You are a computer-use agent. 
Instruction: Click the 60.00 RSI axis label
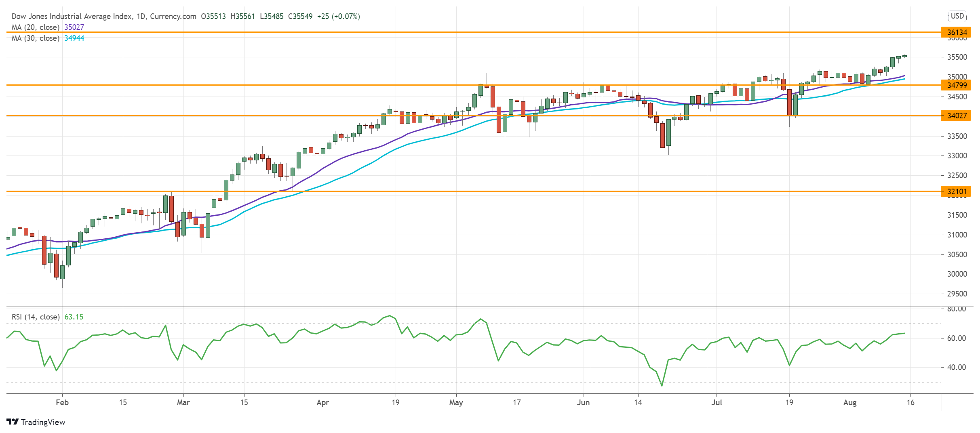957,338
